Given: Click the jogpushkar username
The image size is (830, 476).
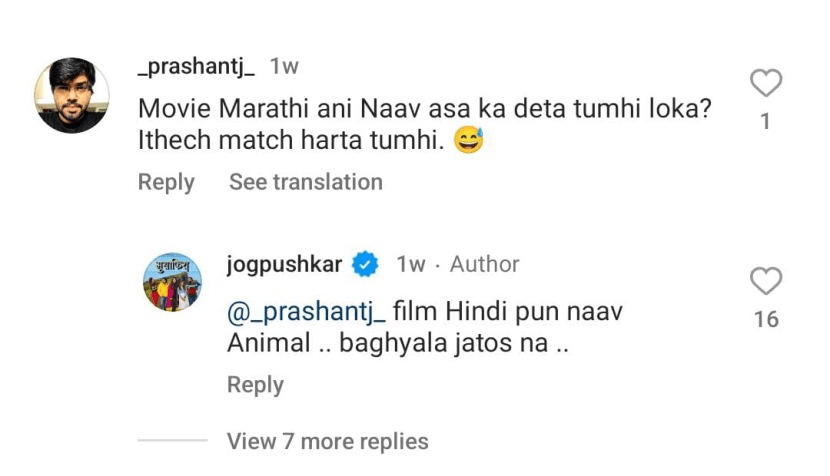Looking at the screenshot, I should (x=285, y=265).
